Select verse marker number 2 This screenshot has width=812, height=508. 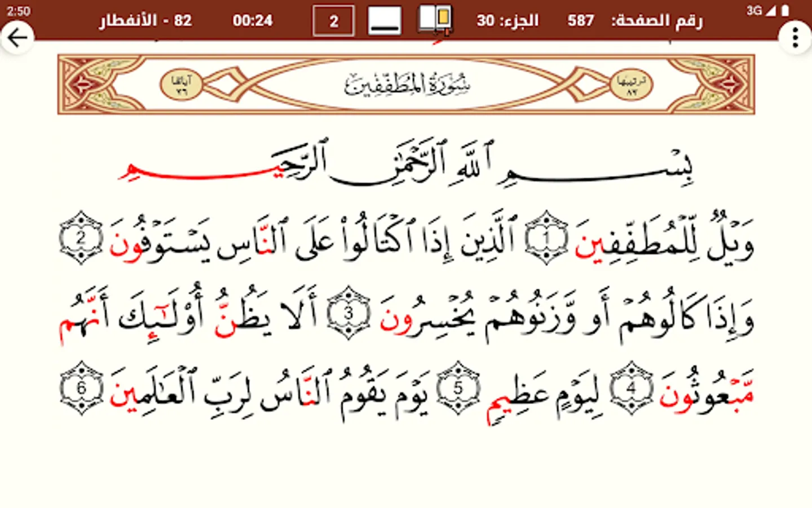coord(81,238)
